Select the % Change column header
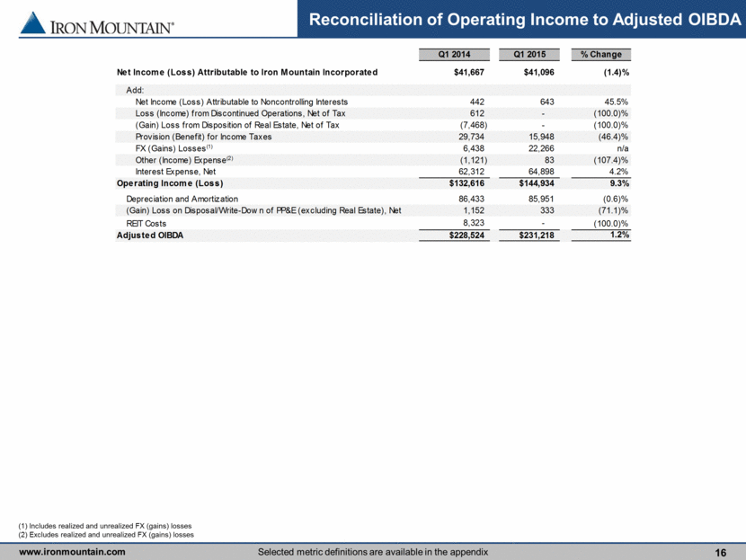The height and width of the screenshot is (560, 746). point(601,54)
